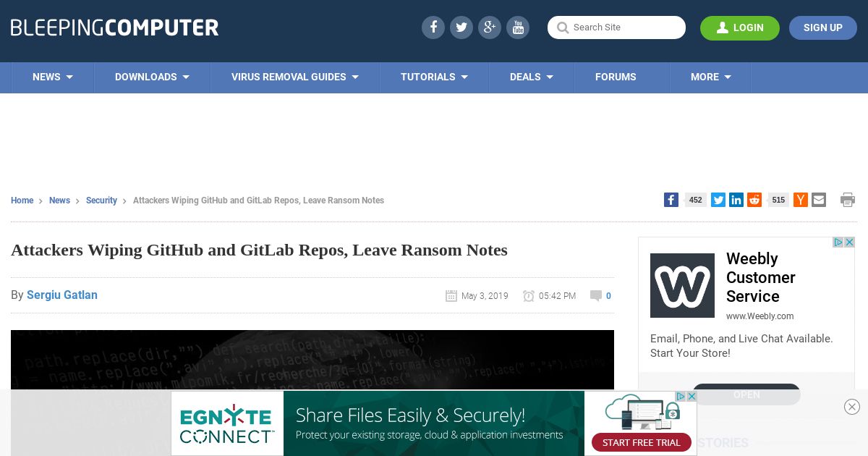Go to Home breadcrumb link
Image resolution: width=868 pixels, height=456 pixels.
click(x=22, y=200)
